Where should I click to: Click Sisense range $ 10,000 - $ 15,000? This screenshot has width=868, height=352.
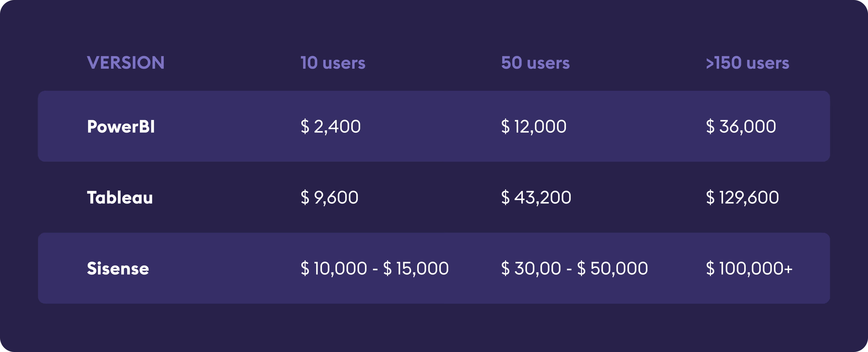[x=374, y=269]
